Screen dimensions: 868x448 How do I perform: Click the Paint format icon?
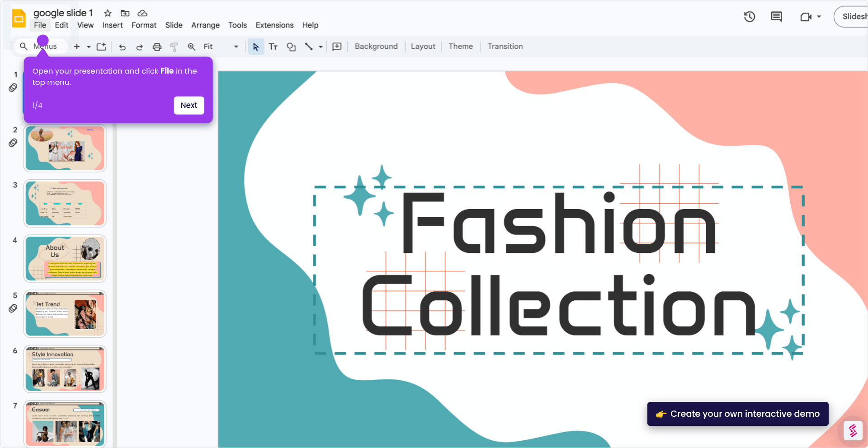coord(174,47)
